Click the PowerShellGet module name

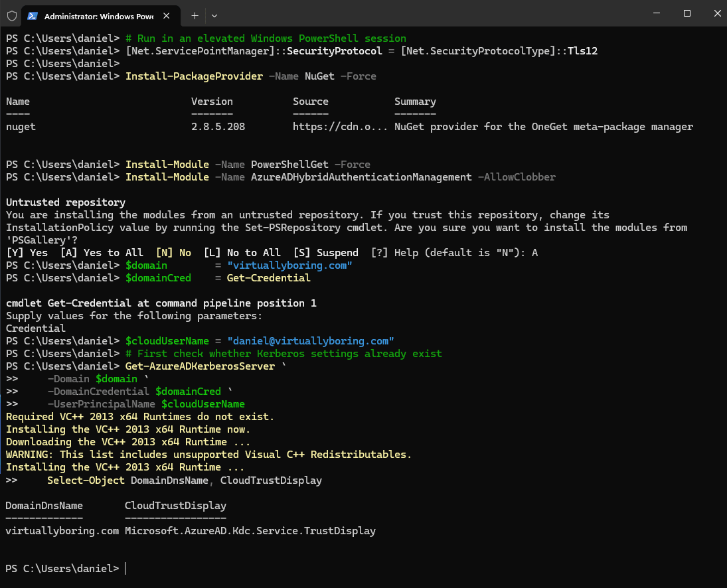[289, 165]
